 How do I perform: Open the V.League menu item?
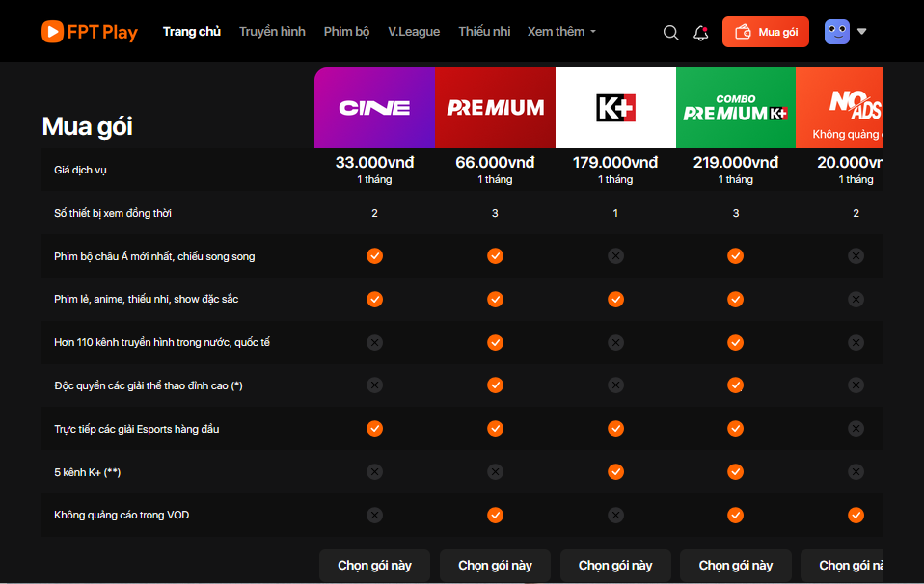click(x=414, y=32)
